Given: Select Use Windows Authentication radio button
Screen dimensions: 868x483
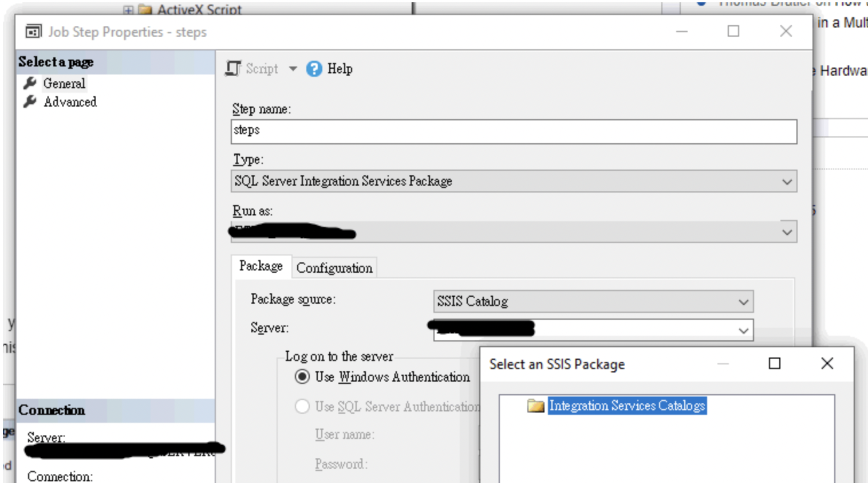Looking at the screenshot, I should [x=302, y=377].
